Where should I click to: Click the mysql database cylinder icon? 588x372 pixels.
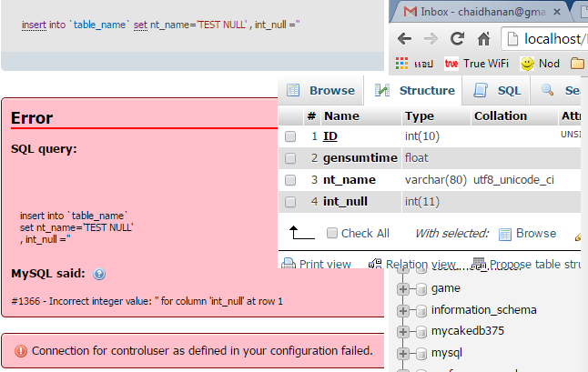coord(421,353)
